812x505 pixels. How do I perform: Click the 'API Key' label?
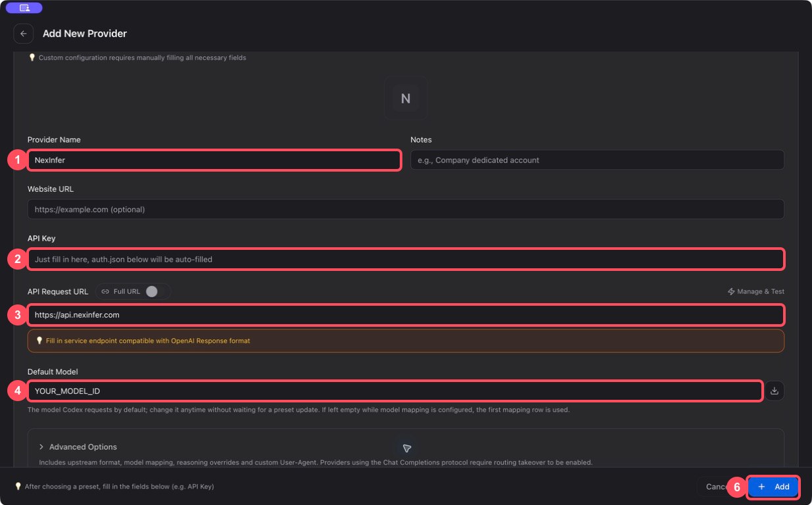41,238
